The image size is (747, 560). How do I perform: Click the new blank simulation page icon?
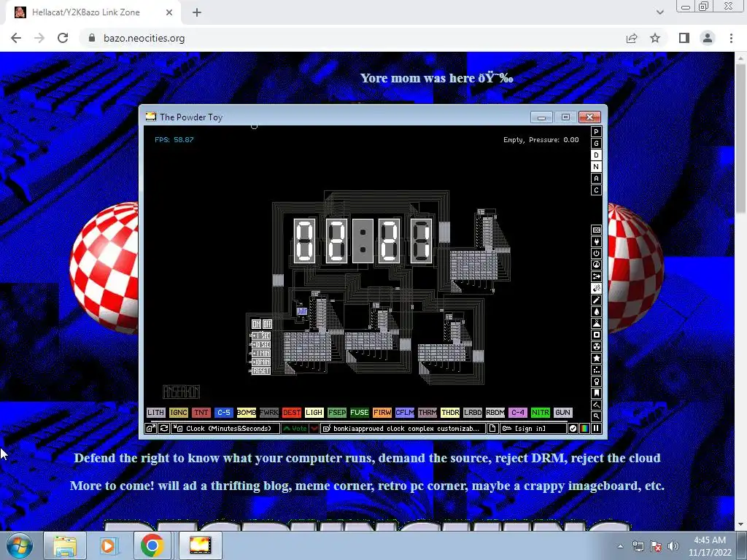click(492, 429)
